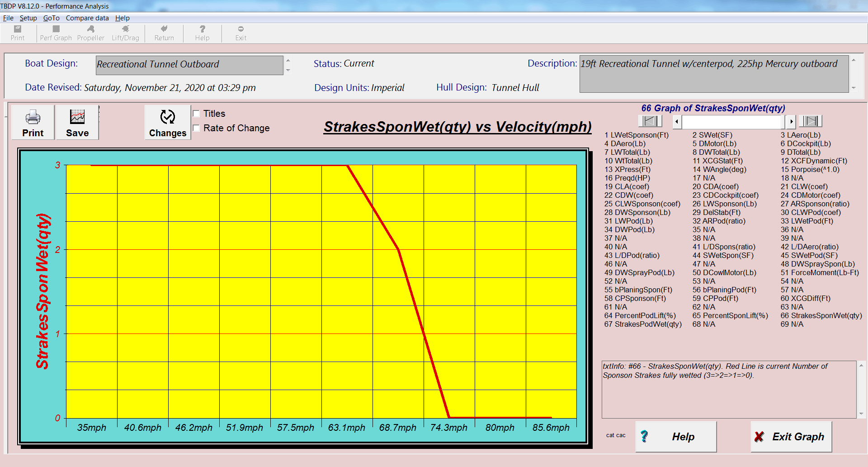The width and height of the screenshot is (868, 467).
Task: Open the Help menu
Action: (x=122, y=18)
